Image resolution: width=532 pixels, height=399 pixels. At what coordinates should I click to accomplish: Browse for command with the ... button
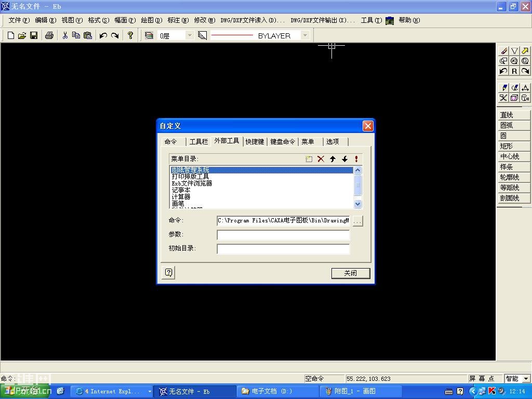357,221
